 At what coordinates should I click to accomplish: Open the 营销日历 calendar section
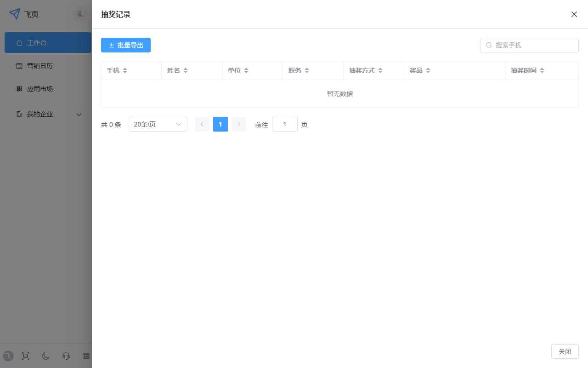[x=41, y=66]
